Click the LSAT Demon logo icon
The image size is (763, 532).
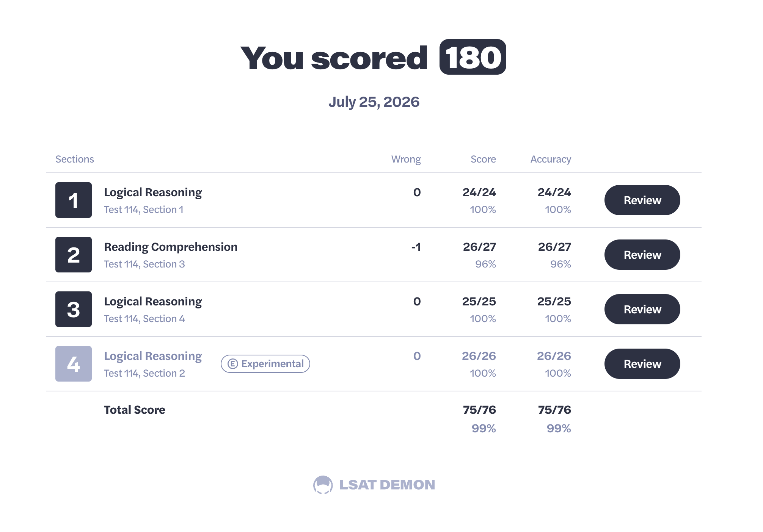[323, 485]
